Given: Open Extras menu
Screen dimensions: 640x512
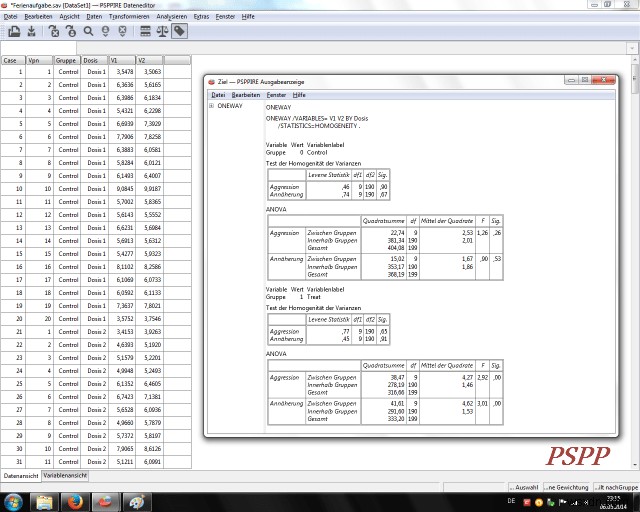Looking at the screenshot, I should coord(201,16).
